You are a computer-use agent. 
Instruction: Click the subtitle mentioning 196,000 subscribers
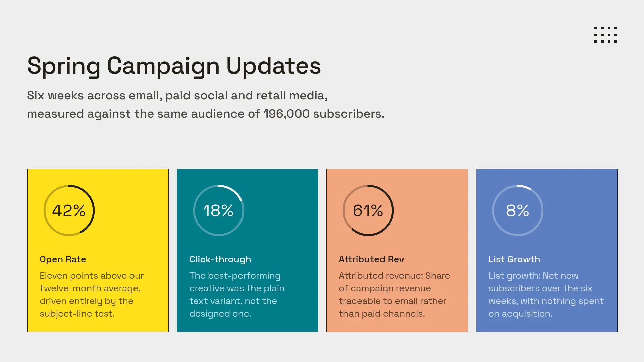tap(206, 104)
